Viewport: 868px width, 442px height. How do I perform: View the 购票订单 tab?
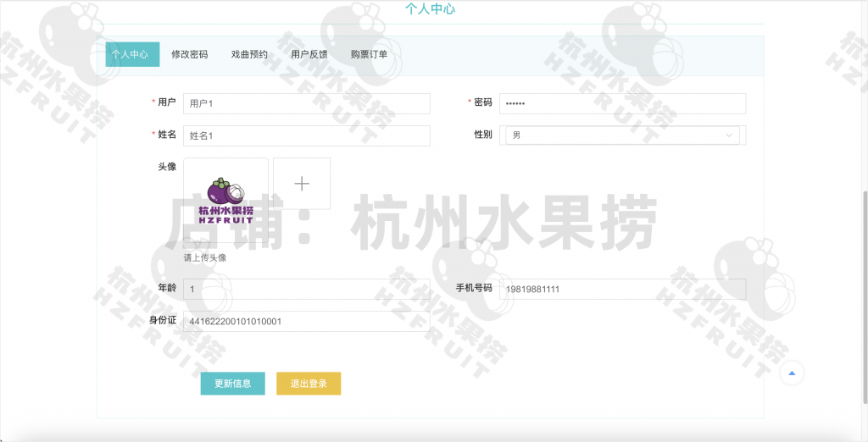369,54
